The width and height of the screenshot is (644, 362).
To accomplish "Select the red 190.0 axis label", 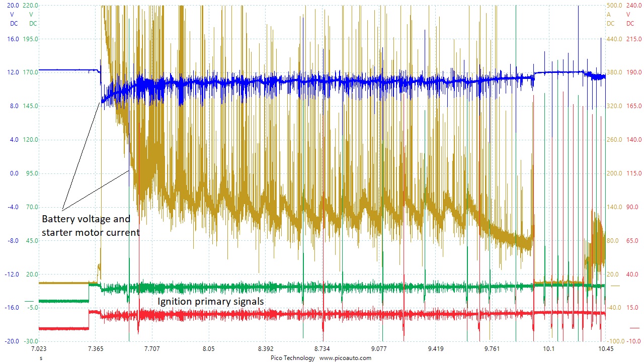I will coord(633,72).
